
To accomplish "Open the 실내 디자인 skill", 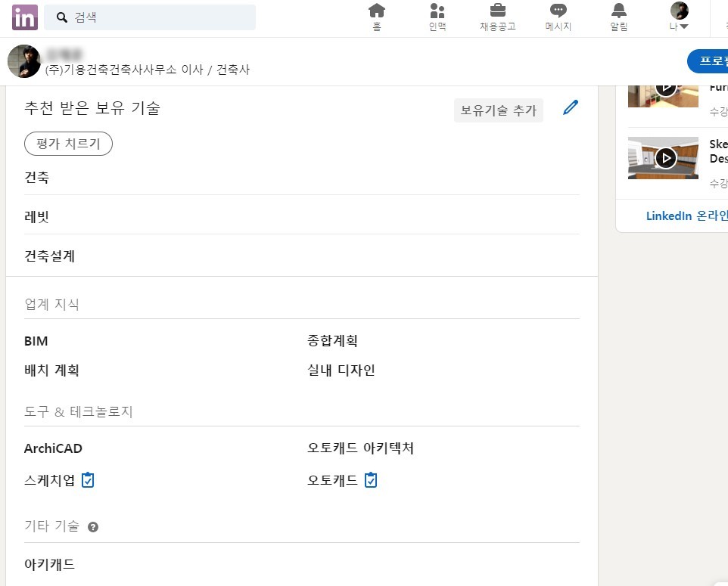I will click(341, 371).
